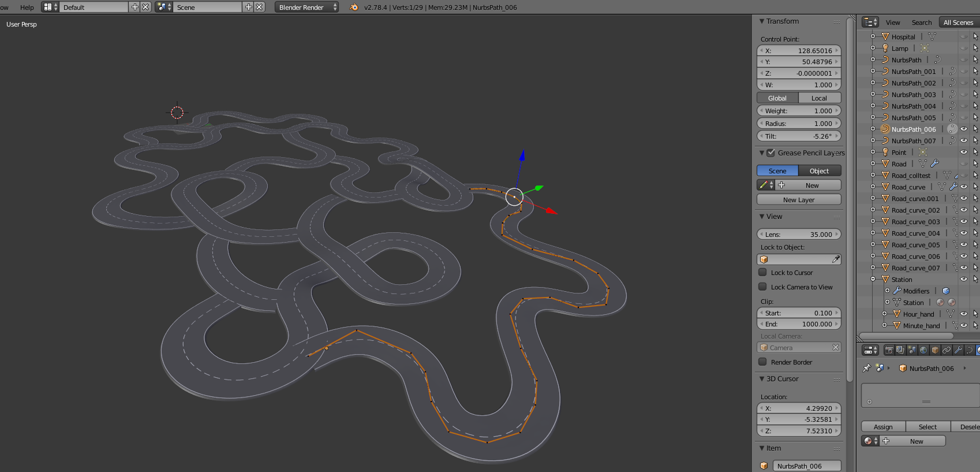Click the Tilt value slider
This screenshot has height=472, width=980.
799,136
